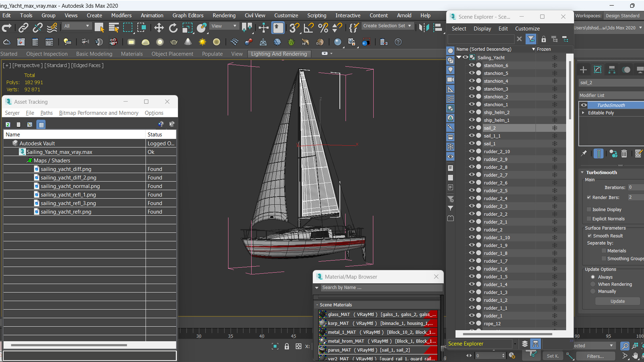The image size is (644, 362).
Task: Collapse the Sailing_Yacht tree node
Action: (x=459, y=57)
